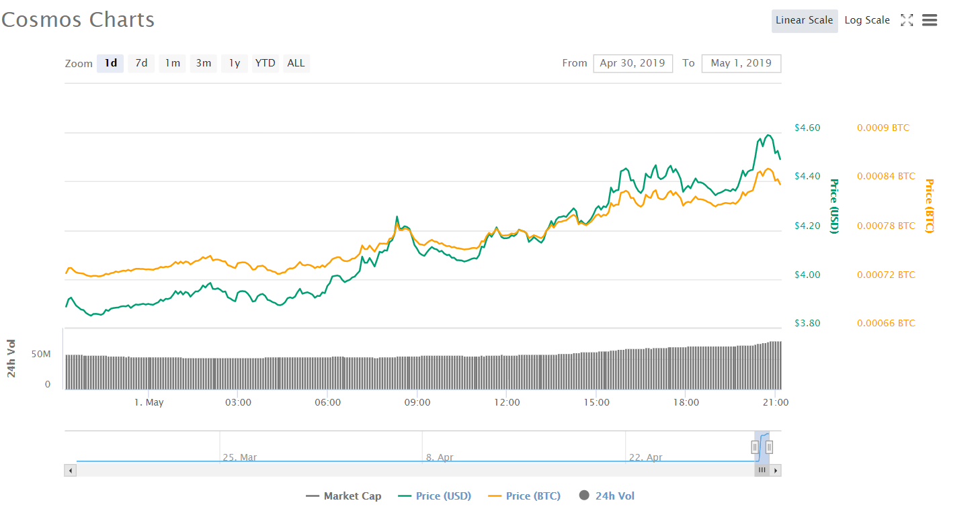Click the 0.00078 BTC axis label
The image size is (980, 509).
886,226
